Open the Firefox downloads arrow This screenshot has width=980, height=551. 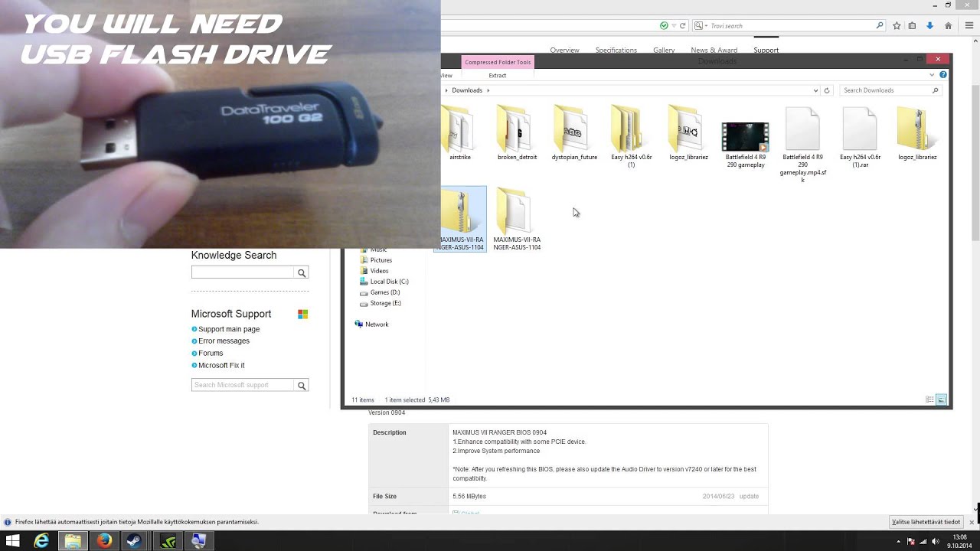pyautogui.click(x=929, y=25)
